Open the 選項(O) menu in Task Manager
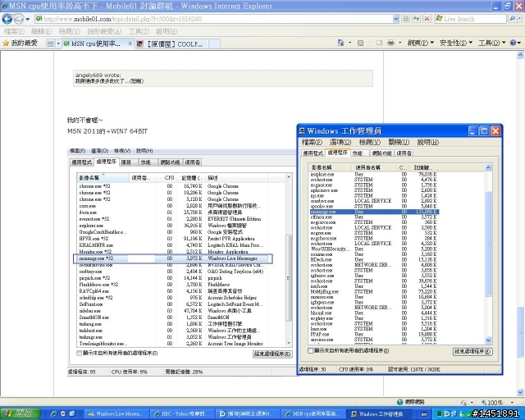 (x=340, y=142)
